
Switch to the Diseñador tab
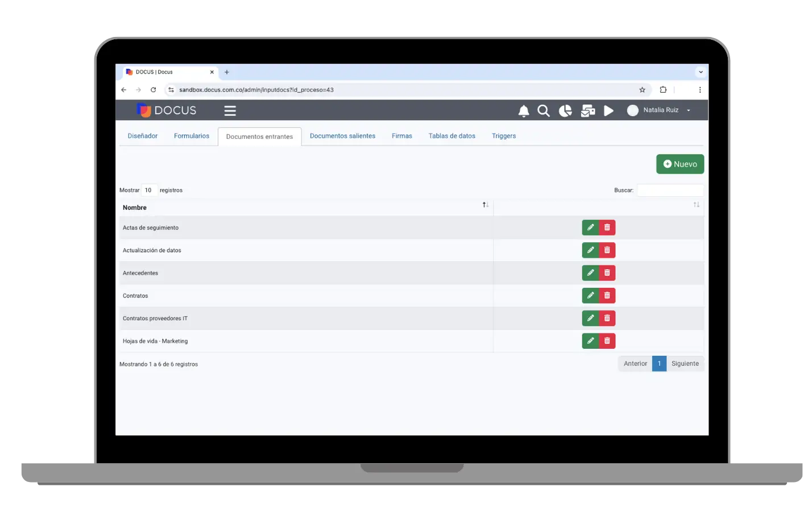(x=143, y=136)
